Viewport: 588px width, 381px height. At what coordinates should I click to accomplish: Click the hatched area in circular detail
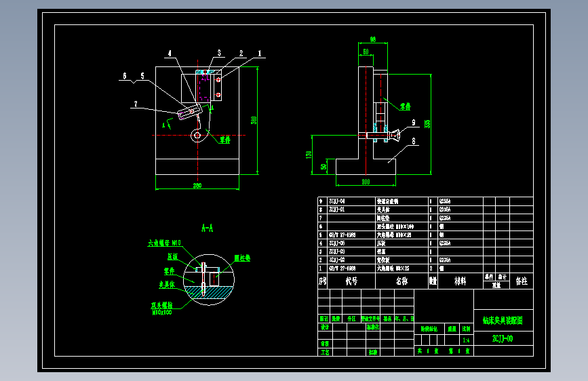[208, 292]
